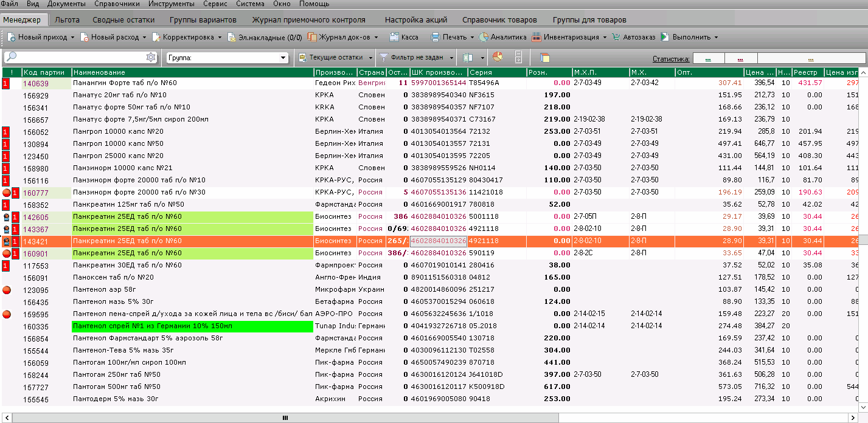This screenshot has height=423, width=868.
Task: Open Аналитика pie chart tool
Action: point(502,37)
